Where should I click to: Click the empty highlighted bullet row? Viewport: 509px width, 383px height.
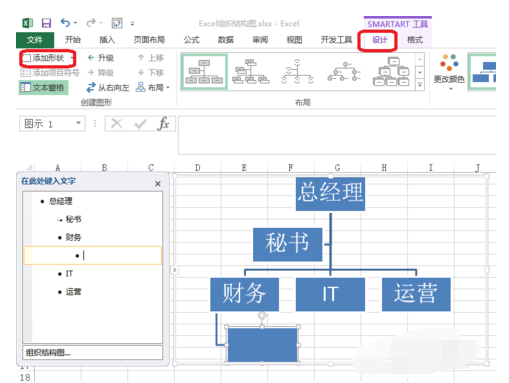coord(93,256)
